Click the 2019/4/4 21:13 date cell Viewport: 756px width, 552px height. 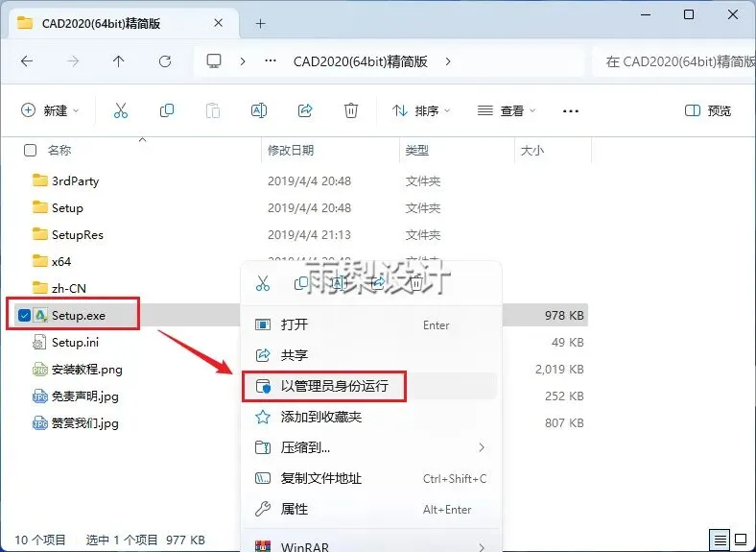point(310,235)
